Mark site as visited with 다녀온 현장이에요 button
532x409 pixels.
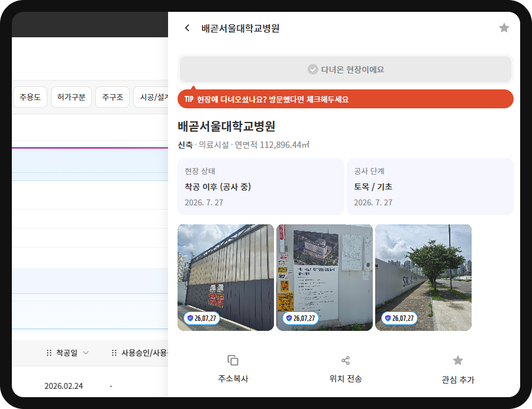346,69
